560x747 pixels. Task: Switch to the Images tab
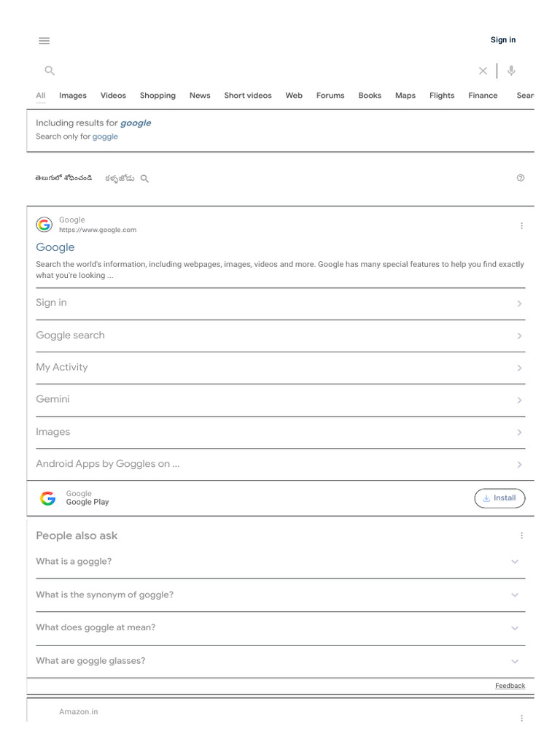(73, 96)
